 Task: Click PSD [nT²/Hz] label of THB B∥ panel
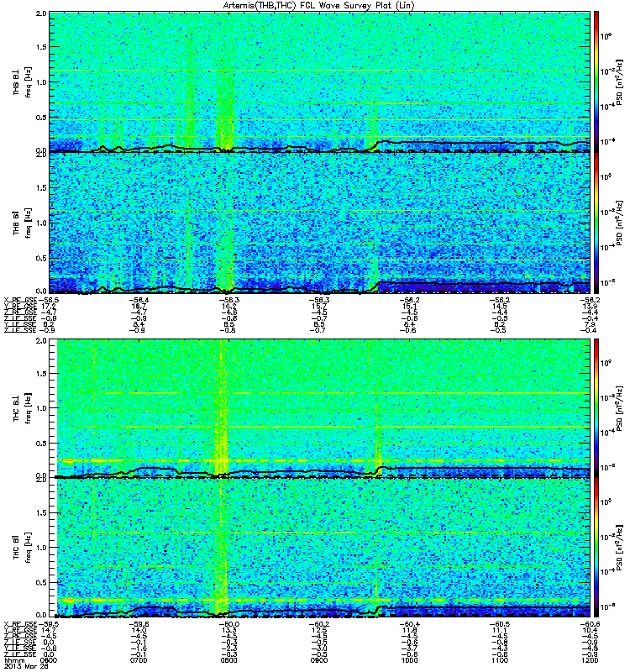click(619, 223)
